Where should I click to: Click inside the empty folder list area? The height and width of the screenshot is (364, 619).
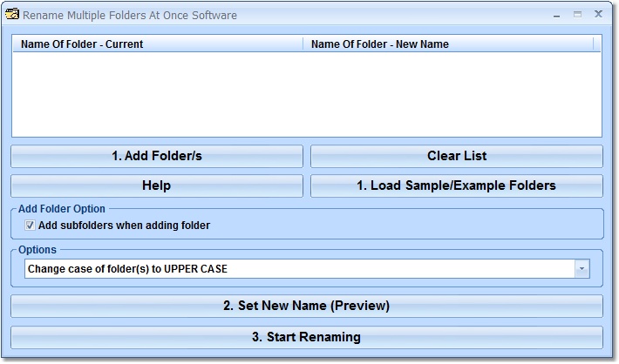point(306,94)
